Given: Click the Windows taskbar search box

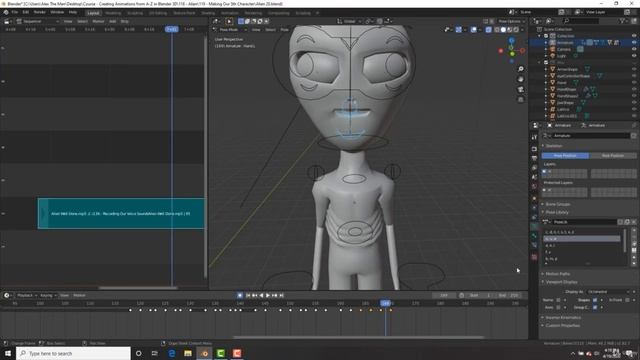Looking at the screenshot, I should click(x=73, y=353).
